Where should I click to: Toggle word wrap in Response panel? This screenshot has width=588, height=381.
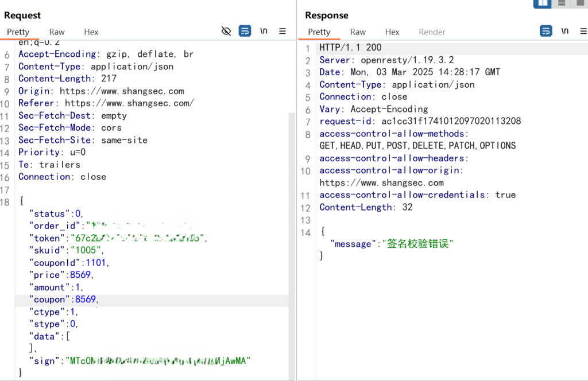click(546, 31)
